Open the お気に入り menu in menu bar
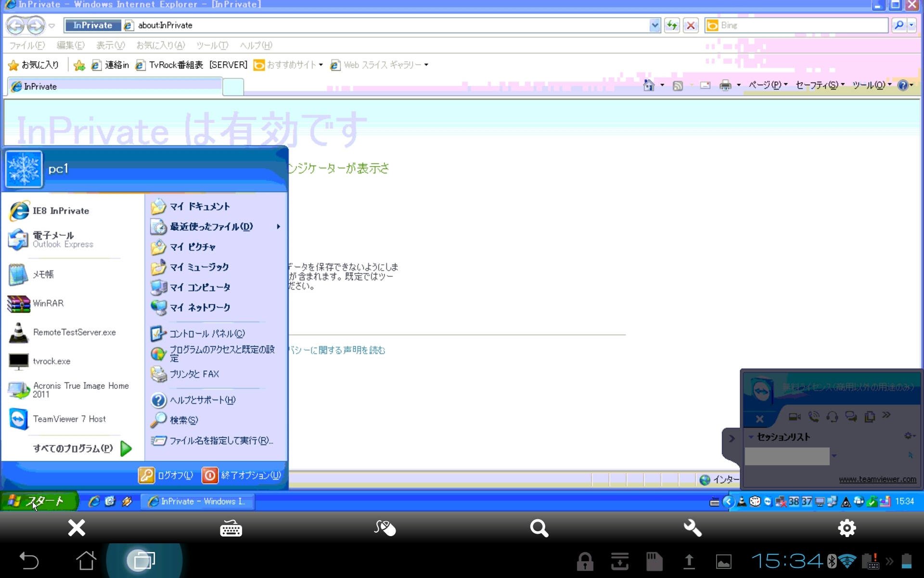Image resolution: width=924 pixels, height=578 pixels. (160, 45)
